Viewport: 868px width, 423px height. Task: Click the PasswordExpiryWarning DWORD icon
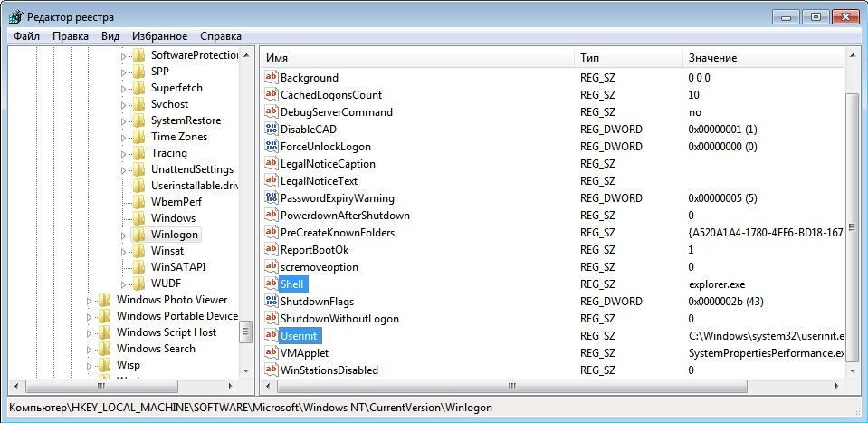pos(271,198)
